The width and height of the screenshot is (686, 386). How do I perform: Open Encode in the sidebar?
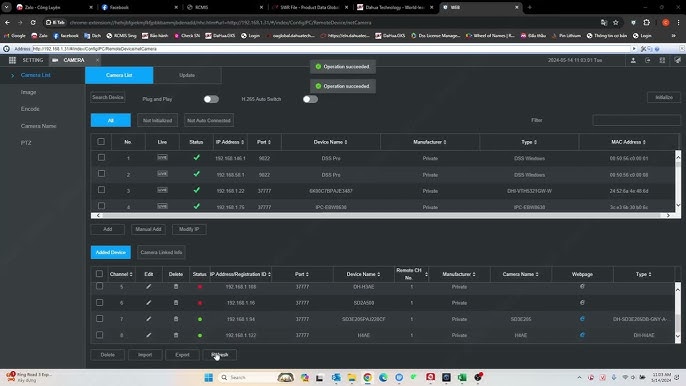tap(30, 109)
